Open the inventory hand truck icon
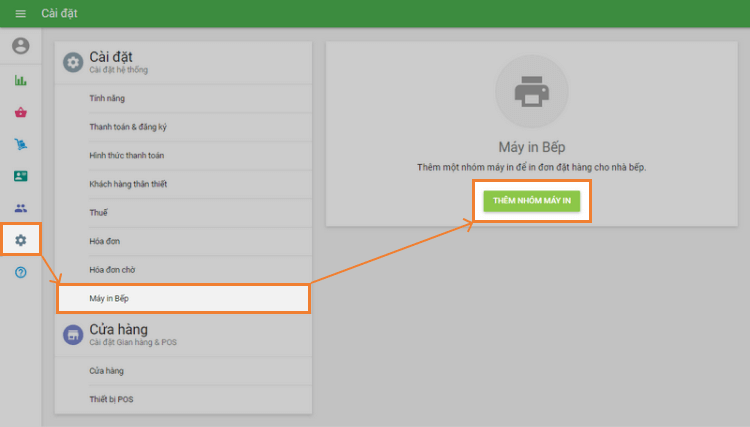 (x=21, y=144)
